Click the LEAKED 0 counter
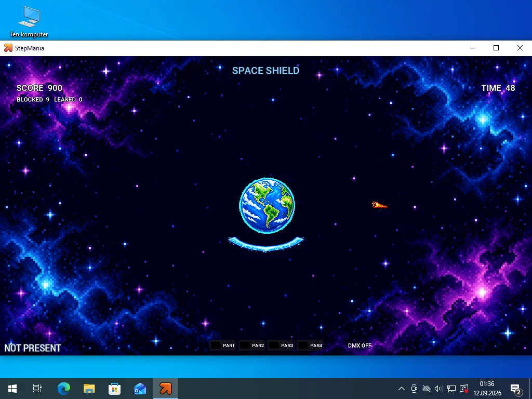This screenshot has height=399, width=532. point(68,99)
